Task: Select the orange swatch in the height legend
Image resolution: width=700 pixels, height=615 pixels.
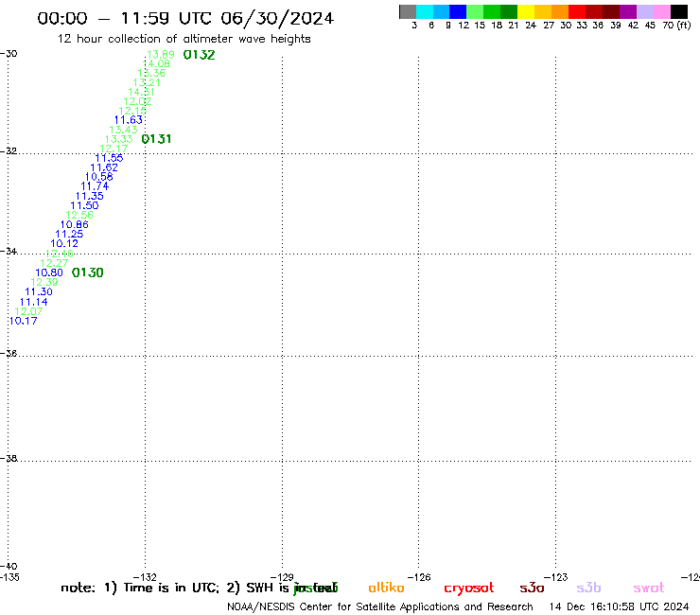Action: [560, 11]
